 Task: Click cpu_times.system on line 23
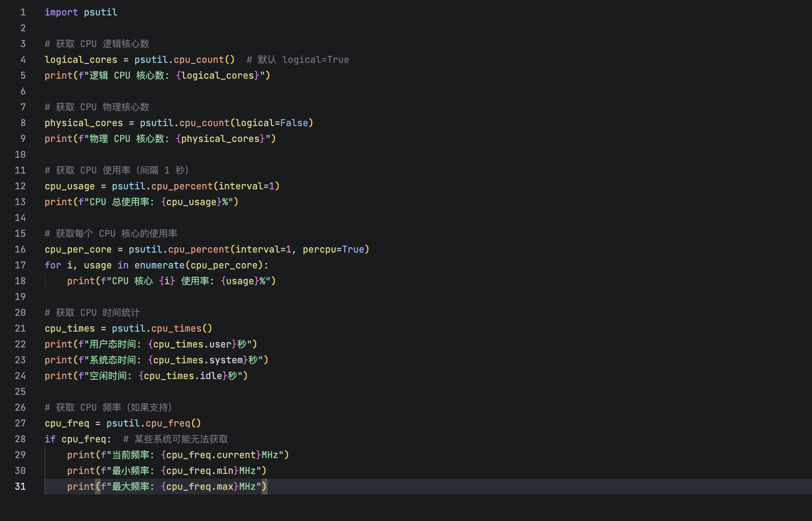point(198,360)
